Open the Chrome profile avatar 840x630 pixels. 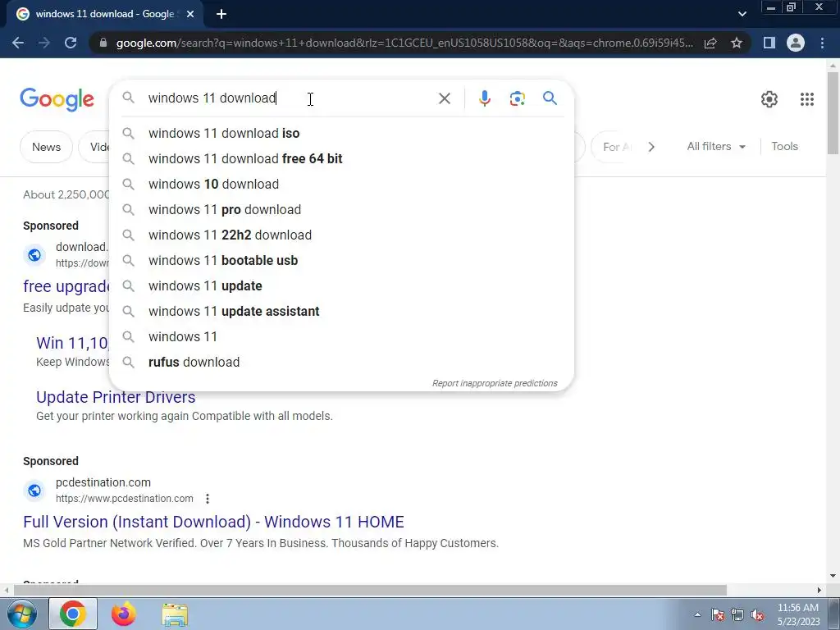pos(796,43)
